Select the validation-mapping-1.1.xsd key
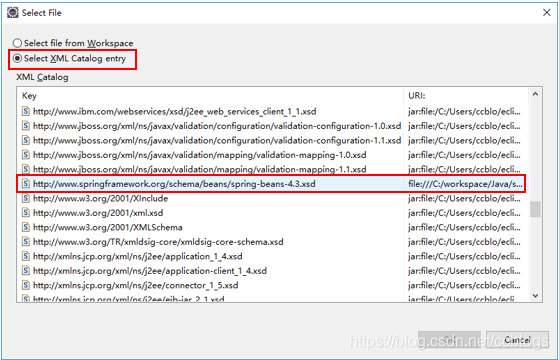 tap(200, 169)
